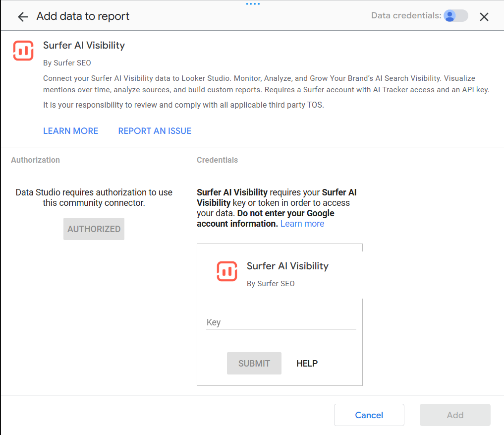
Task: Cancel adding the data source
Action: tap(369, 415)
